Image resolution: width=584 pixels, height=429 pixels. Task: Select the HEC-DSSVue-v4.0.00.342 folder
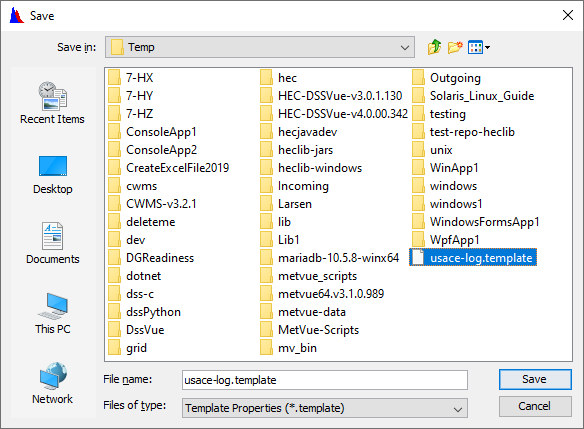pyautogui.click(x=334, y=114)
